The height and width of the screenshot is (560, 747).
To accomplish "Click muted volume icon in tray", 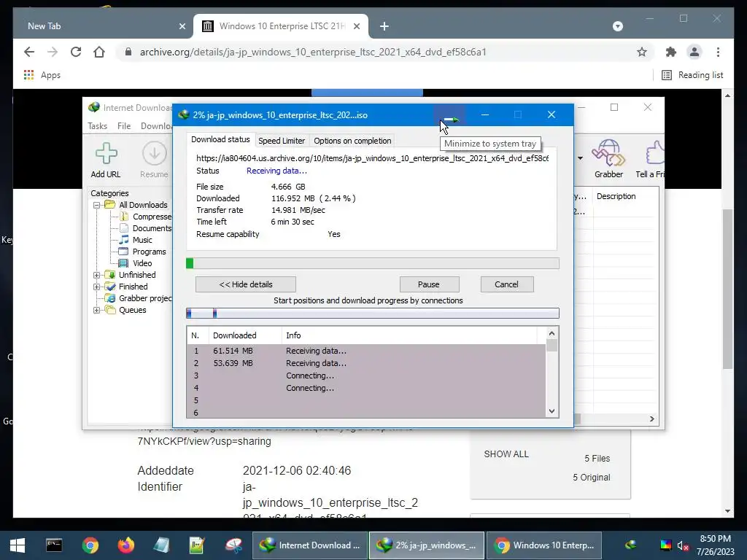I will pos(683,545).
